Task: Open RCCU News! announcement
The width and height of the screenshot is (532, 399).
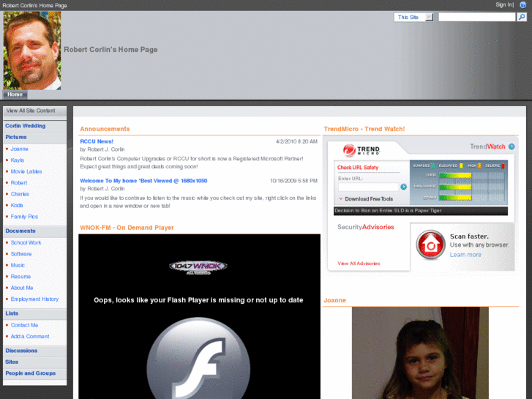Action: (x=97, y=141)
